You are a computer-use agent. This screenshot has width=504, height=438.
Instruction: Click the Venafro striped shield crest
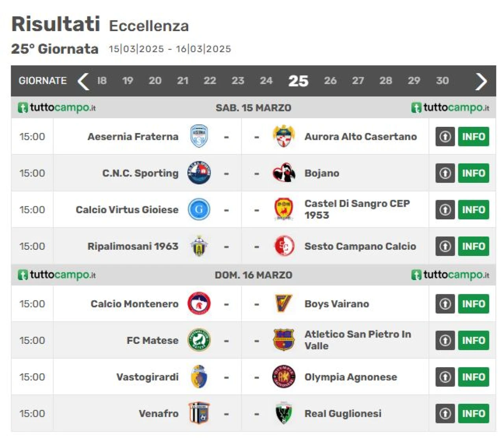[199, 413]
